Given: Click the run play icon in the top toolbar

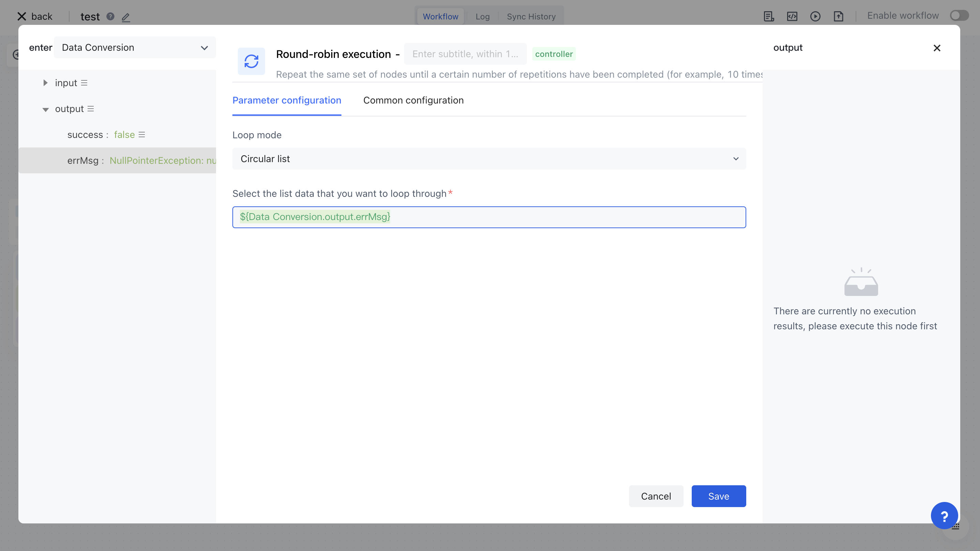Looking at the screenshot, I should click(x=815, y=16).
